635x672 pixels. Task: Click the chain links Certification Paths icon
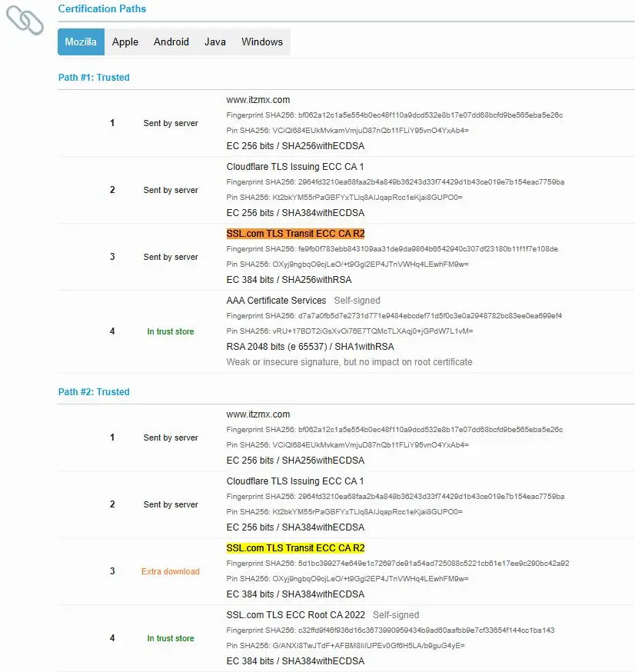(25, 20)
